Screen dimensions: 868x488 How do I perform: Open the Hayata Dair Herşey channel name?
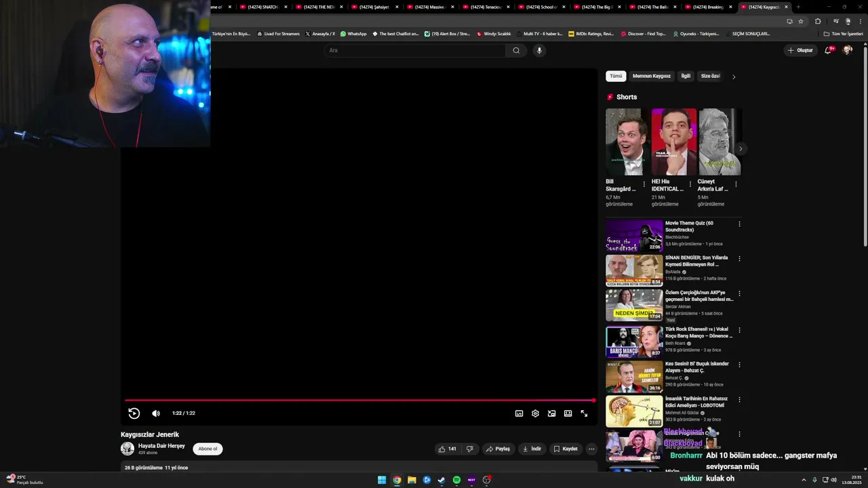(161, 446)
